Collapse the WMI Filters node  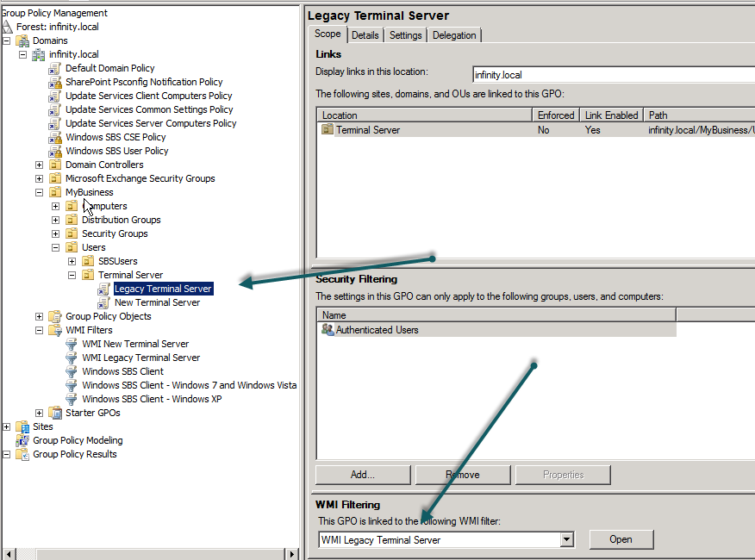[40, 330]
